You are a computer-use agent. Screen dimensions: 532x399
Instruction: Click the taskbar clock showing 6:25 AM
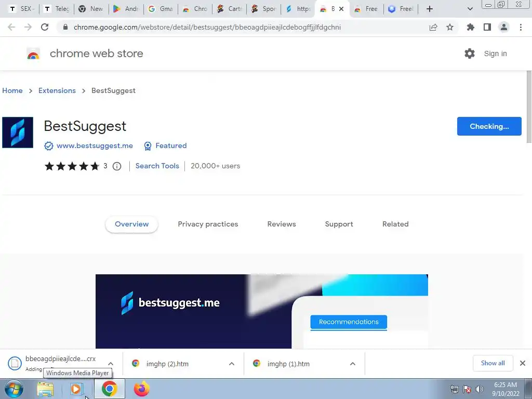[x=506, y=389]
